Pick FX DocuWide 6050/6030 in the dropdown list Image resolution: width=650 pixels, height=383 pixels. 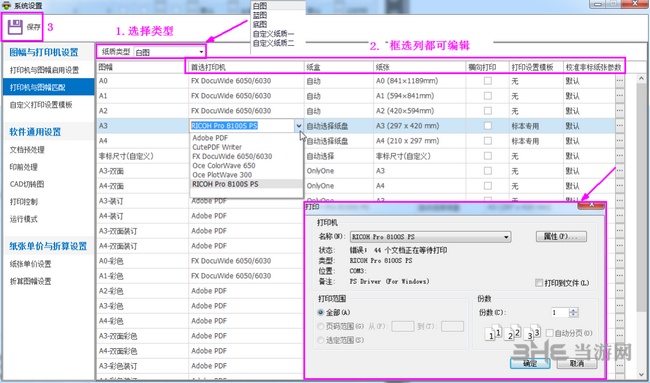pos(232,156)
